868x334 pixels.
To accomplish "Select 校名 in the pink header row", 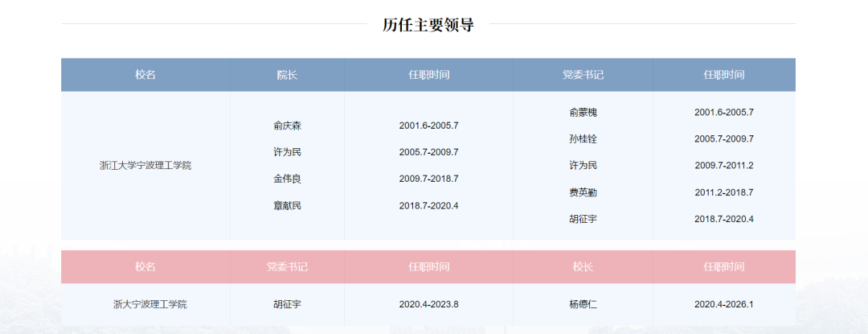I will pyautogui.click(x=145, y=267).
